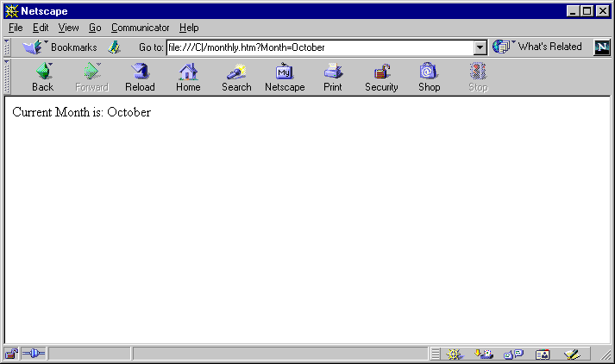Open What's Related panel
Screen dimensions: 615x364
point(537,47)
